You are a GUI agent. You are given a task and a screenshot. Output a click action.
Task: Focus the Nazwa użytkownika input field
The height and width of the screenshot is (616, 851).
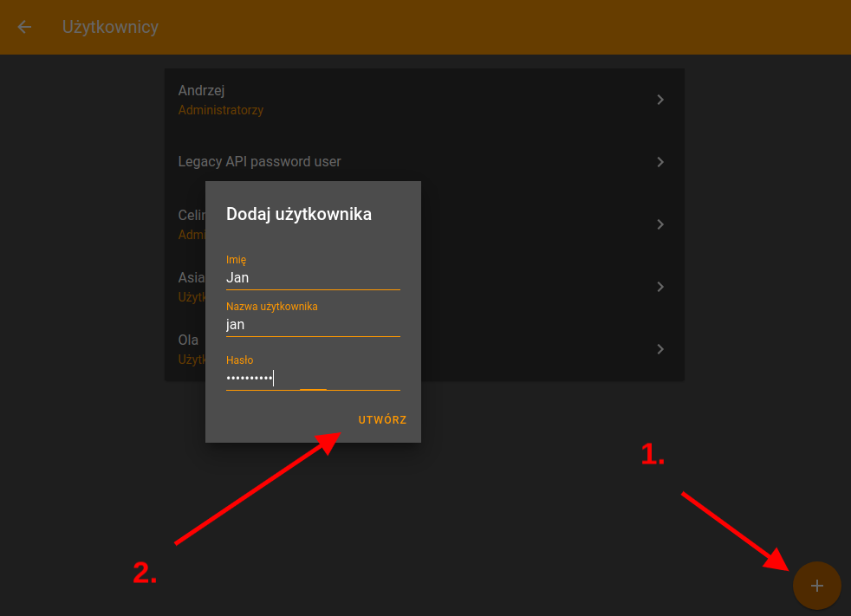coord(312,325)
